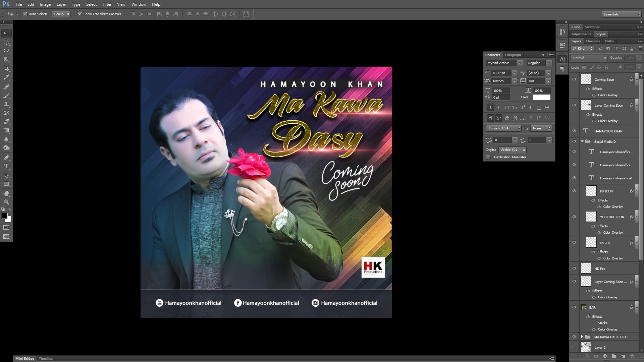Toggle the Auto-Select checkbox
The image size is (644, 362).
point(25,14)
